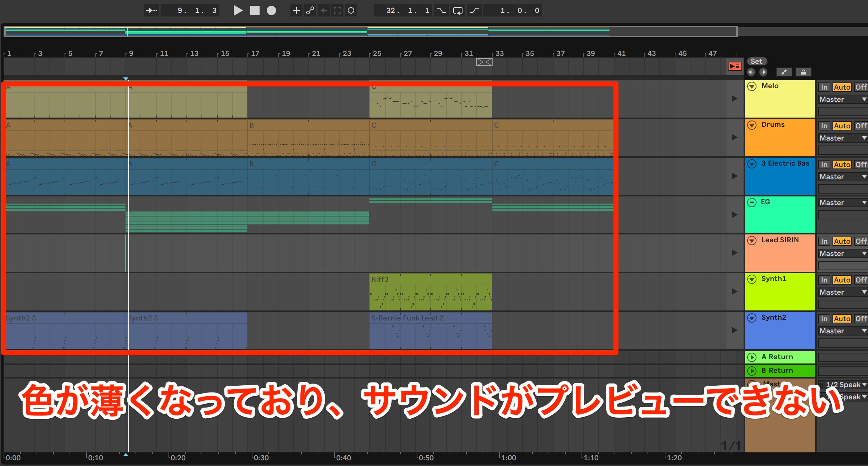Image resolution: width=868 pixels, height=466 pixels.
Task: Set Lead SIRIN monitor to In
Action: click(824, 241)
